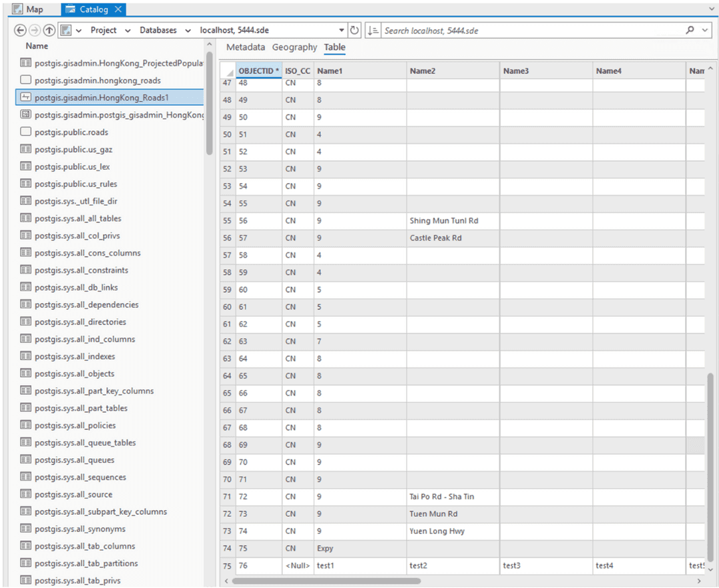Toggle selection of row 55 in the table
The width and height of the screenshot is (719, 588).
click(227, 220)
